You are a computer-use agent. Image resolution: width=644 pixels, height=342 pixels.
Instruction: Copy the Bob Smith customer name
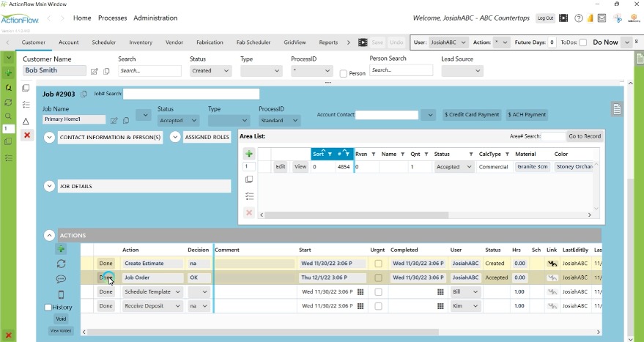click(x=106, y=72)
